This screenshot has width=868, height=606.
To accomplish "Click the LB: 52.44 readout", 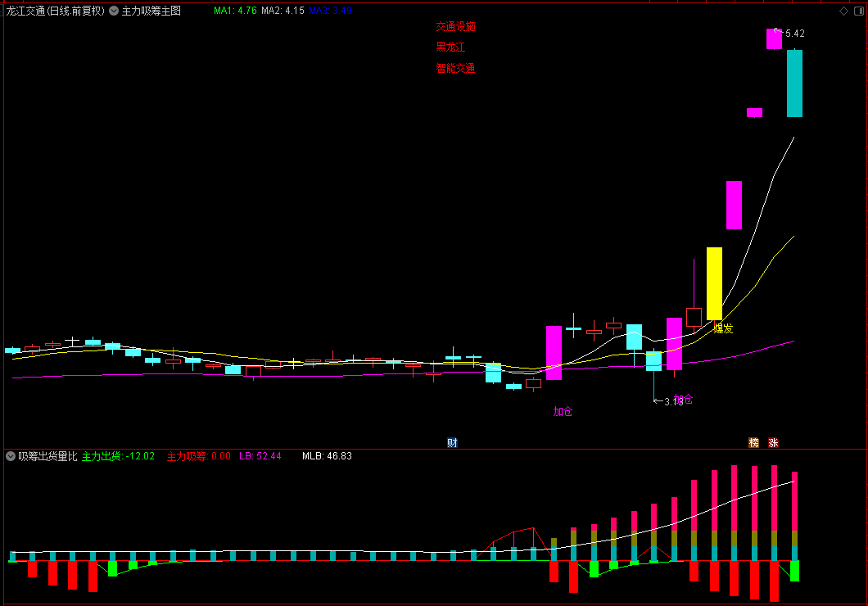I will (x=260, y=457).
